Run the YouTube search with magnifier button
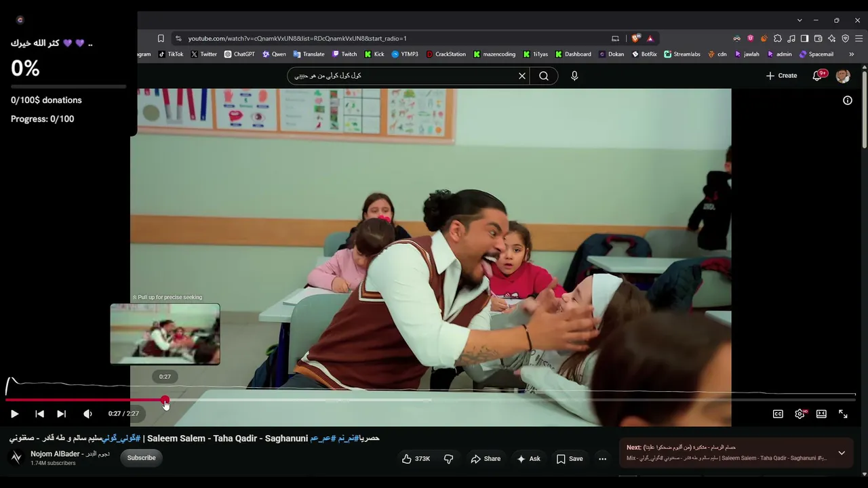 click(x=544, y=76)
